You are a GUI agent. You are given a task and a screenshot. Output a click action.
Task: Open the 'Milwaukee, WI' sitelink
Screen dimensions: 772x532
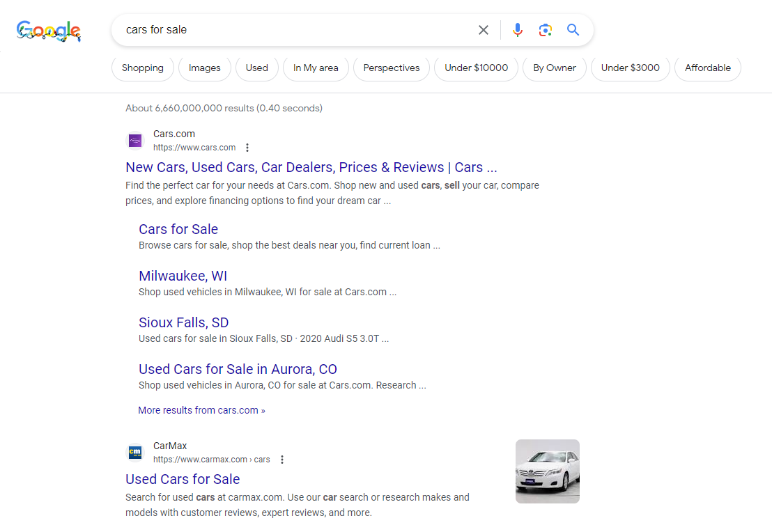click(183, 276)
